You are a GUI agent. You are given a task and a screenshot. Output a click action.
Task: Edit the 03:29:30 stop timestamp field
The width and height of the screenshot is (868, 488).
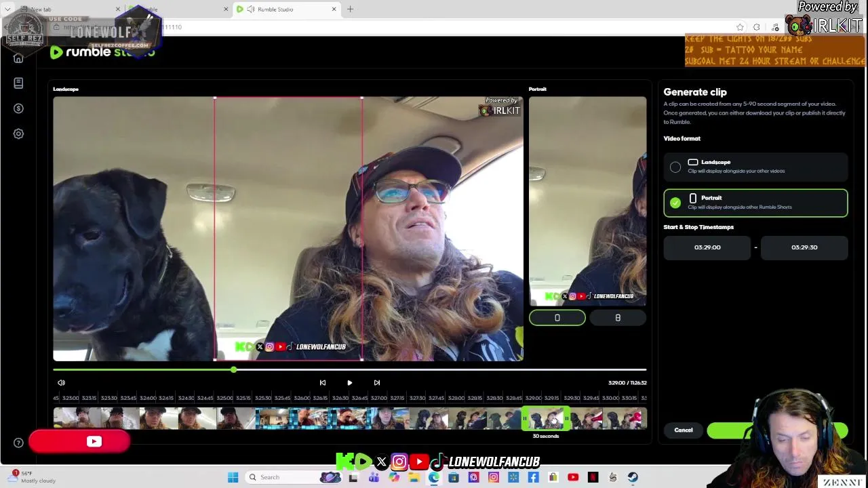tap(804, 247)
